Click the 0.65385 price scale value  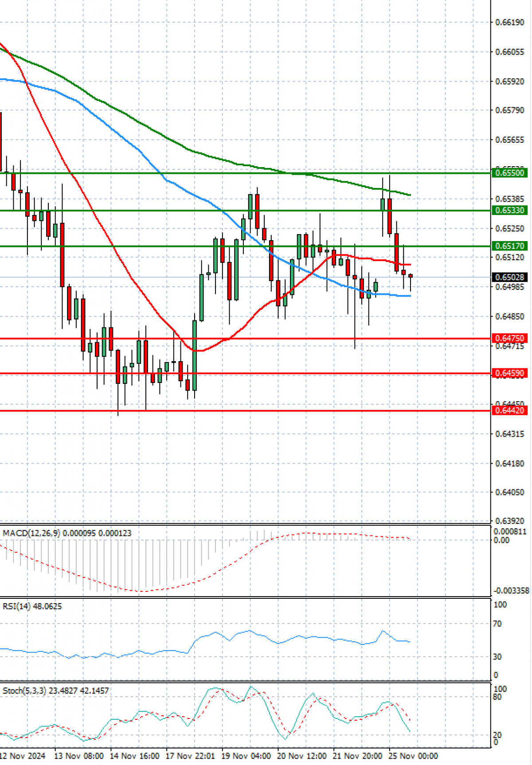tap(509, 199)
